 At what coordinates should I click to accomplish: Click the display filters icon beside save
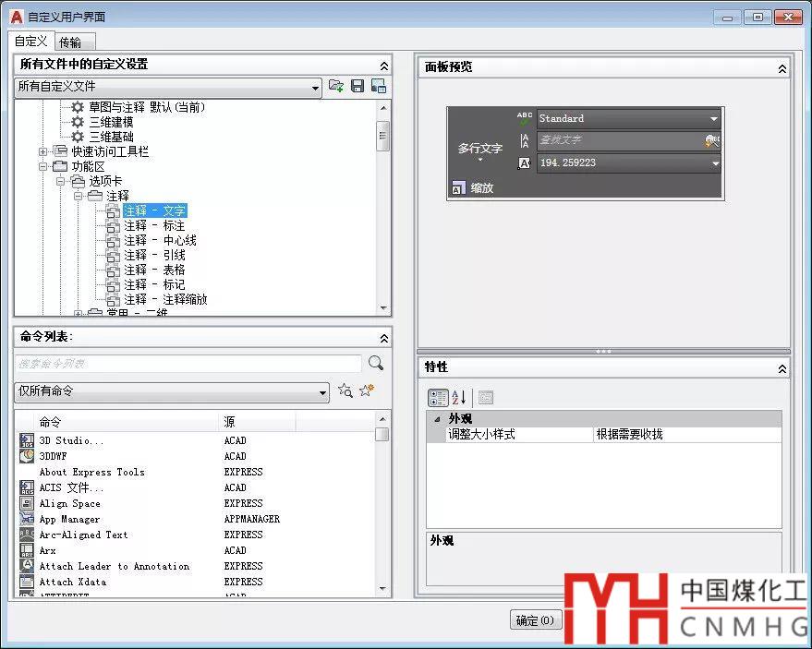(x=378, y=86)
